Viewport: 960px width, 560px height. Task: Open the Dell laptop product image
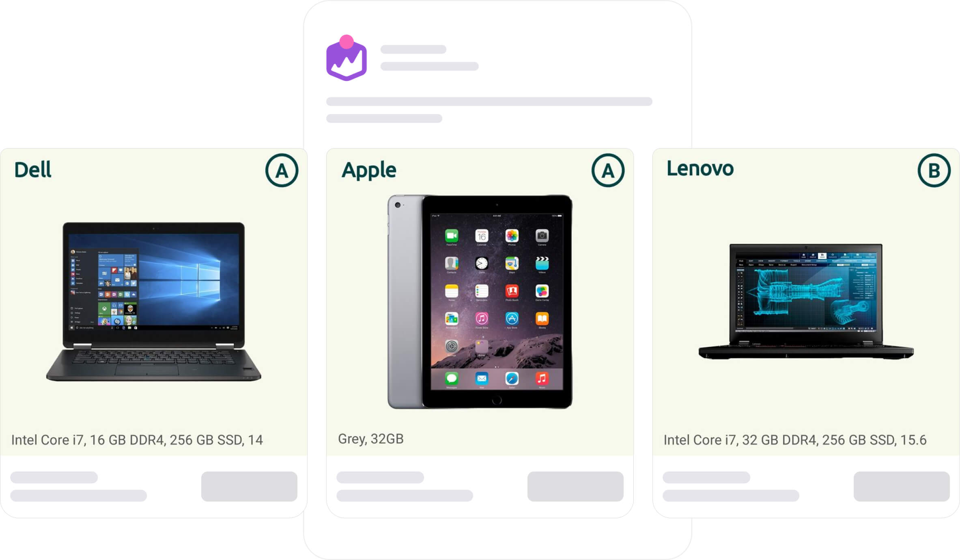click(x=154, y=302)
